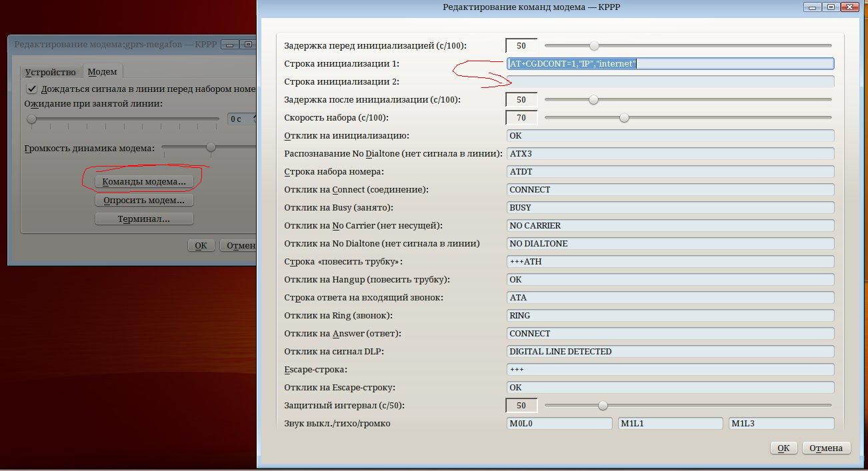868x471 pixels.
Task: Click the +++ATH hangup string field
Action: (670, 262)
